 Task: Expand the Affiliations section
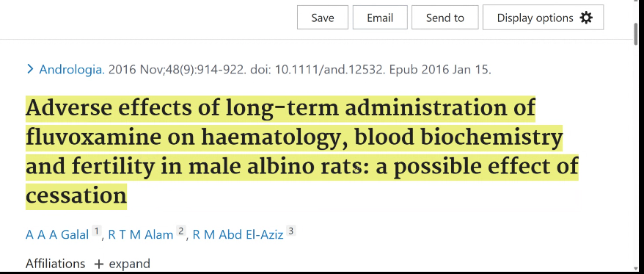122,264
